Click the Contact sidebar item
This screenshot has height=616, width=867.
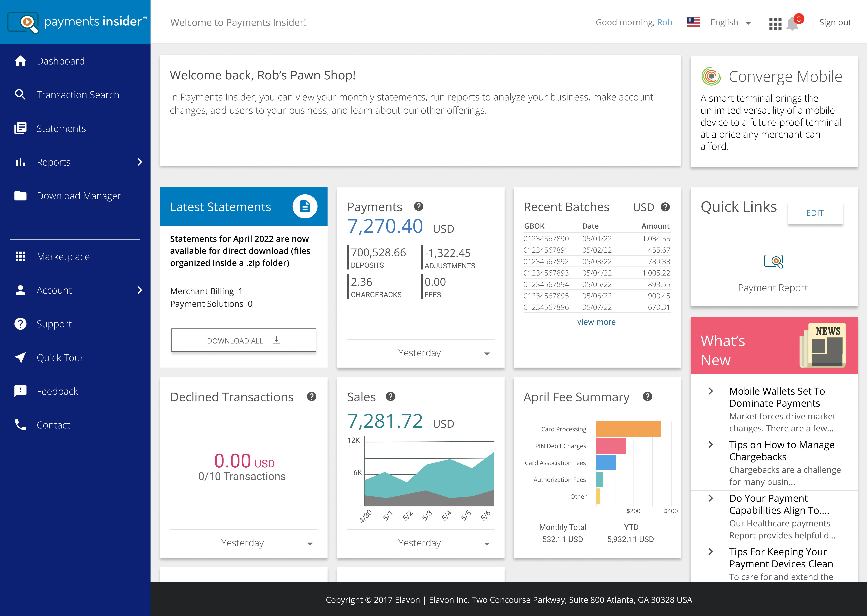[x=53, y=425]
